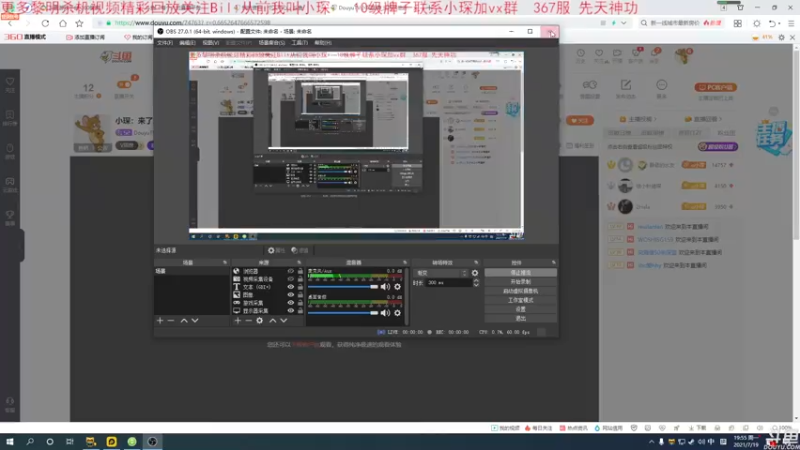The height and width of the screenshot is (450, 800).
Task: Bookmark the page with the star icon
Action: [x=80, y=23]
